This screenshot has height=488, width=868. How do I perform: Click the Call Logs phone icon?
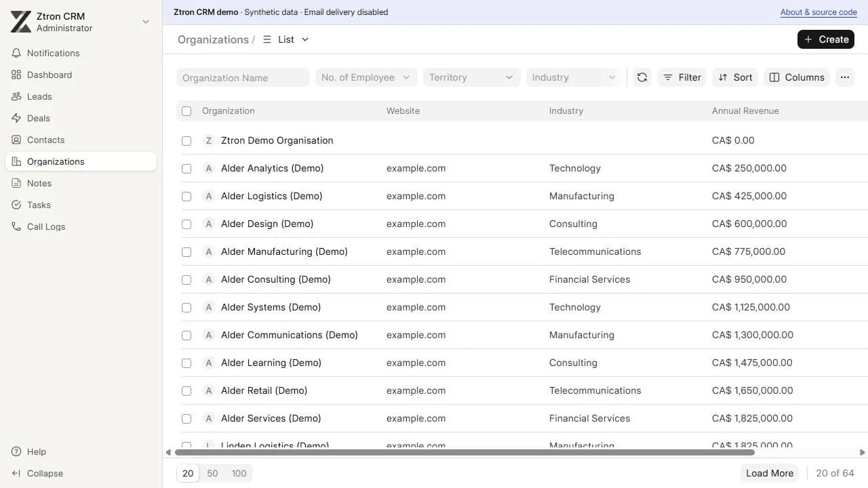(x=16, y=226)
